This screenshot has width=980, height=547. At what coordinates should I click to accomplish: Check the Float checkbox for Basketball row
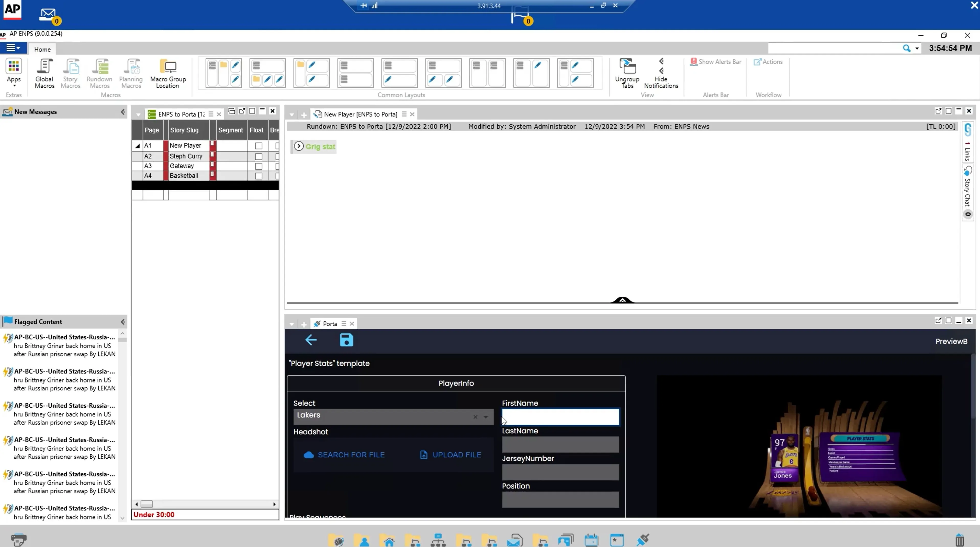258,176
